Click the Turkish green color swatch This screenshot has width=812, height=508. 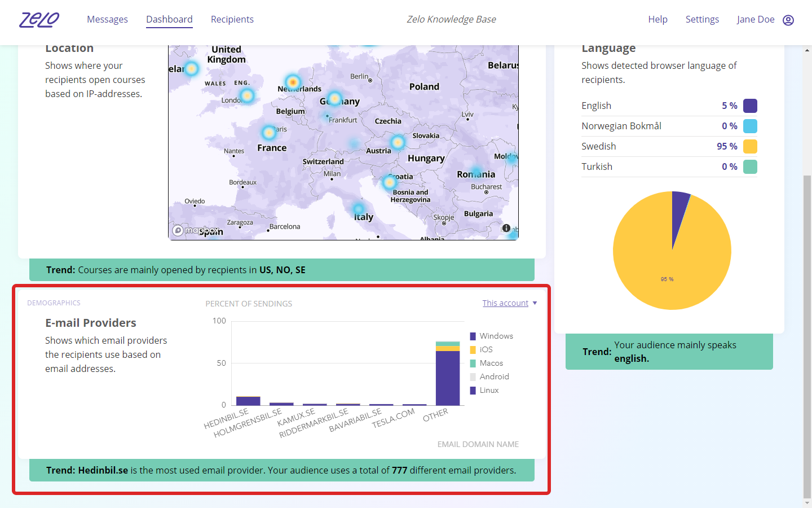[x=750, y=167]
